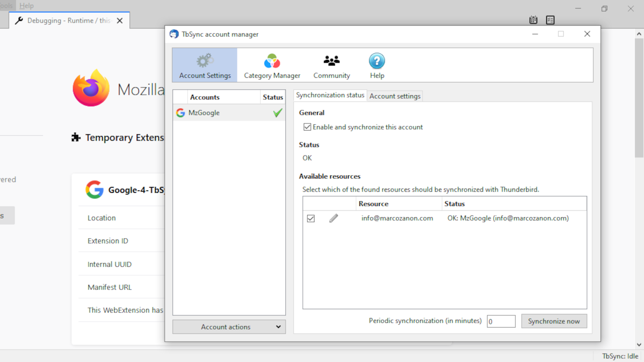Screen dimensions: 644x362
Task: Open the Category Manager
Action: (x=272, y=65)
